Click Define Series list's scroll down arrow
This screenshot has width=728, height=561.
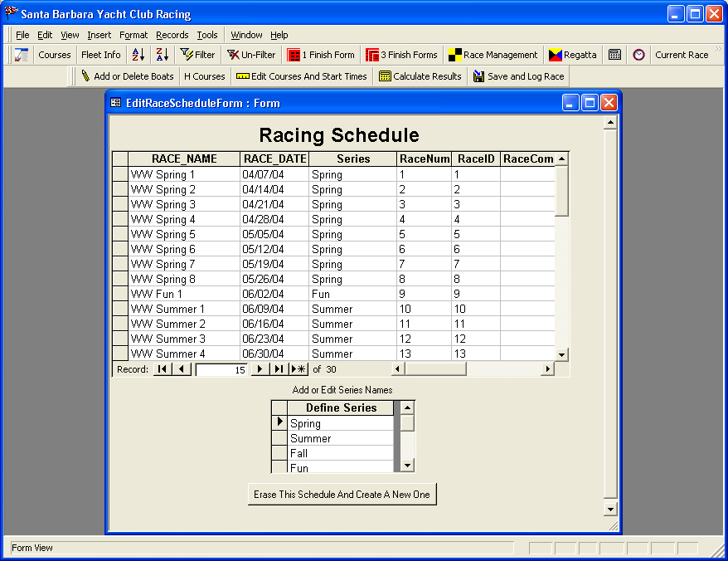[407, 466]
